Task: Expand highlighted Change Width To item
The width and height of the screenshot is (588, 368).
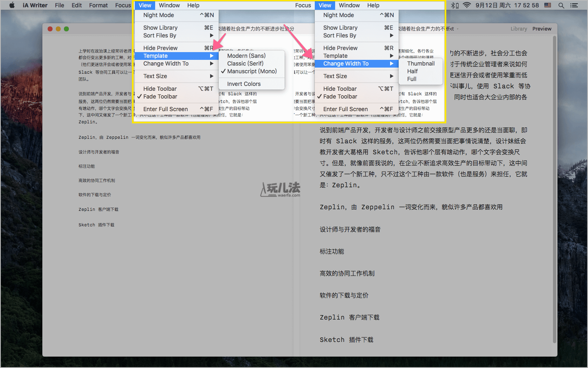Action: (x=356, y=64)
